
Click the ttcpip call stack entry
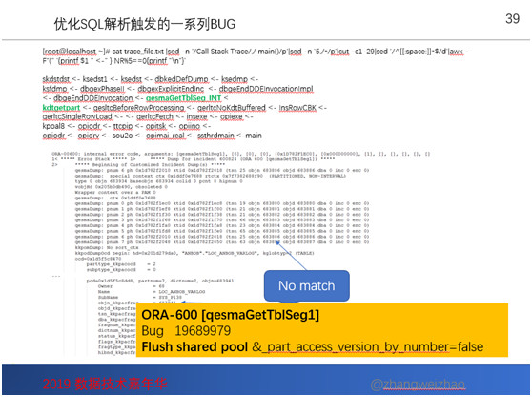[x=123, y=126]
